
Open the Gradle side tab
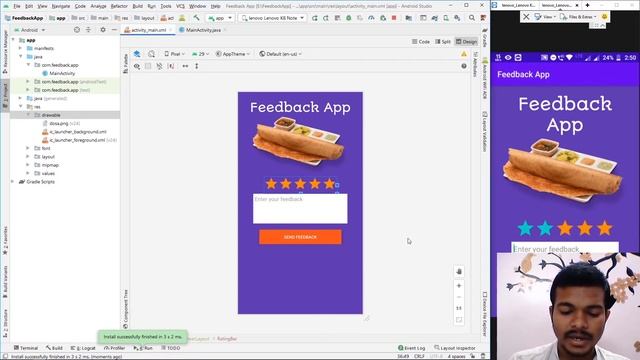tap(484, 38)
